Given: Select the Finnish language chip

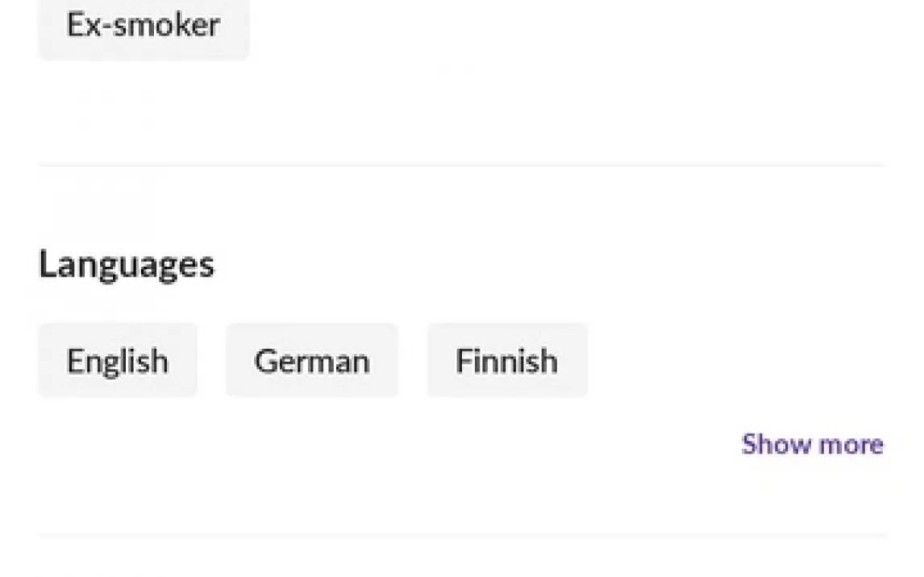Looking at the screenshot, I should tap(506, 360).
